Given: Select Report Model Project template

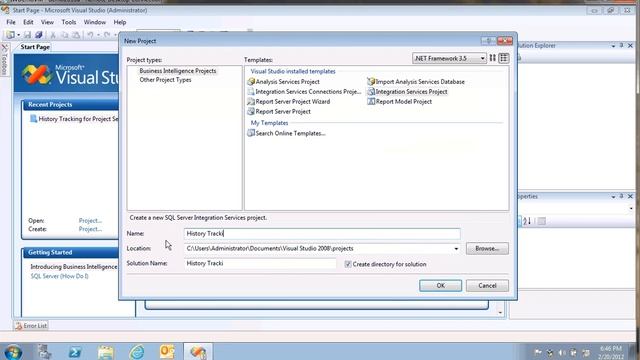Looking at the screenshot, I should coord(400,101).
